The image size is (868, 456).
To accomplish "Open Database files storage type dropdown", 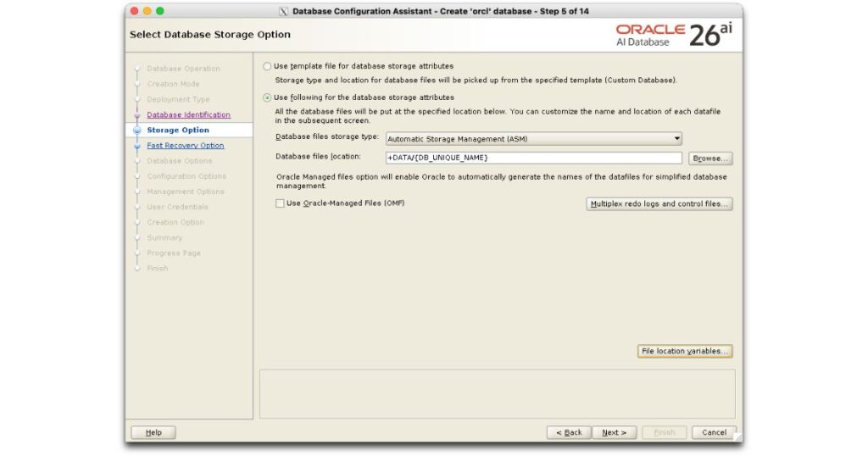I will point(534,139).
